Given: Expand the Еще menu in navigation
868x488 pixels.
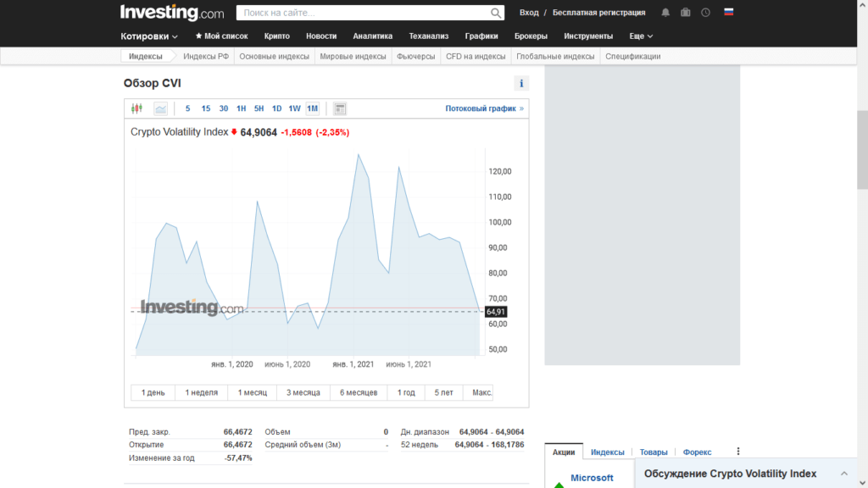Looking at the screenshot, I should coord(641,36).
